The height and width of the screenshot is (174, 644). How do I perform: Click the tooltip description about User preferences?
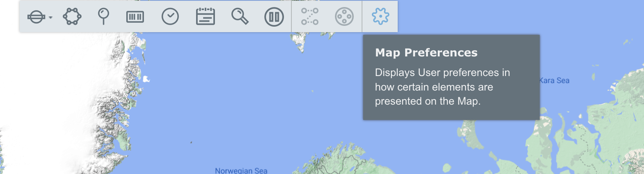(x=442, y=87)
